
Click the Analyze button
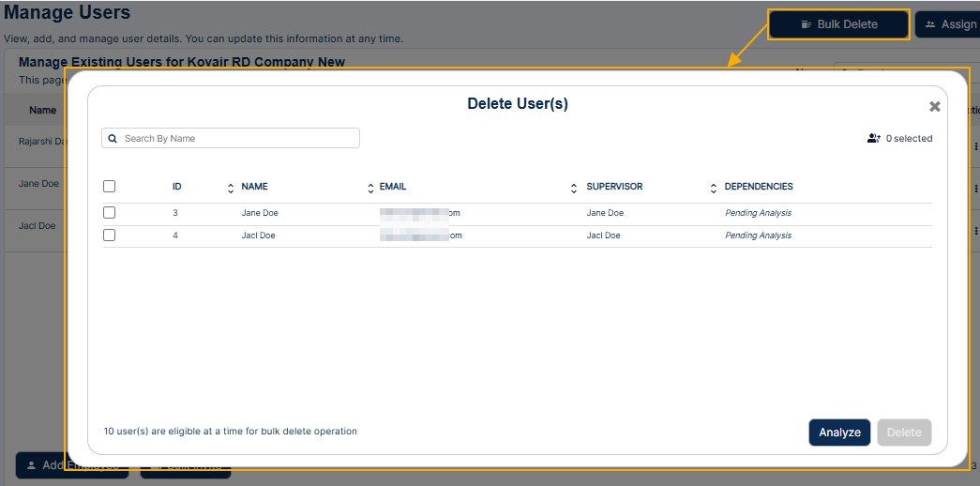pos(839,433)
